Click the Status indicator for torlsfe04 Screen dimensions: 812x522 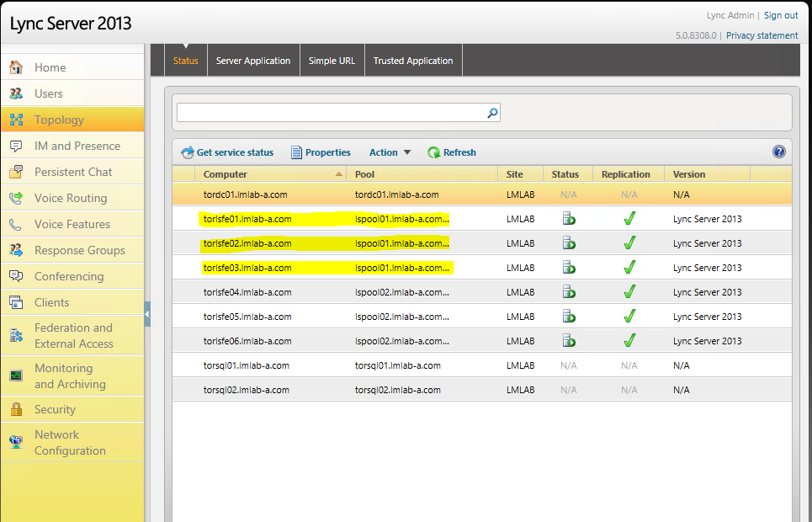coord(568,291)
